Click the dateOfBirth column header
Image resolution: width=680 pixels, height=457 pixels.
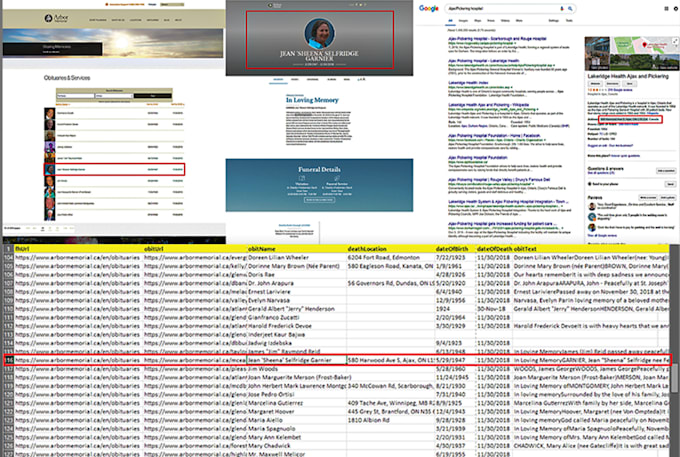point(455,249)
